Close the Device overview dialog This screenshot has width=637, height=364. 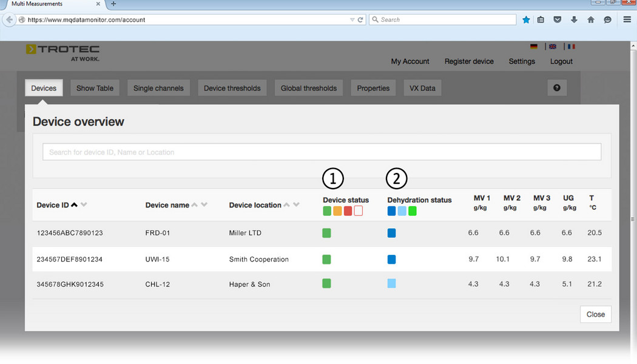pos(596,314)
